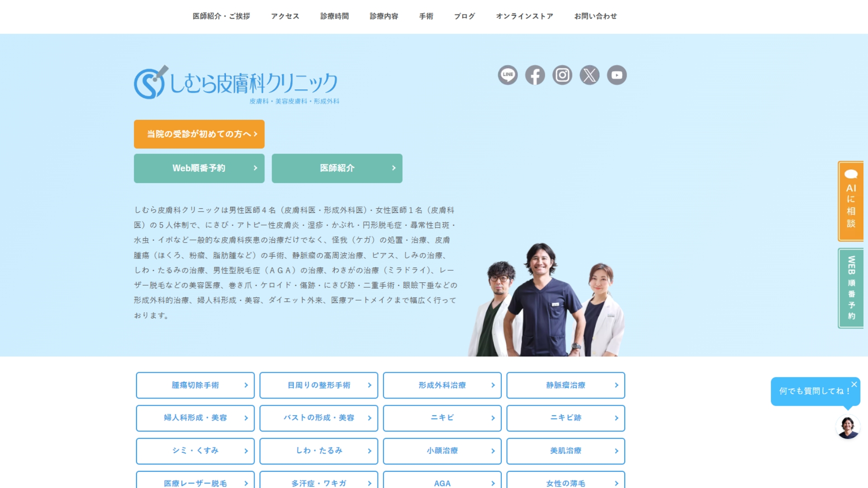The width and height of the screenshot is (868, 488).
Task: Open the YouTube channel icon
Action: pyautogui.click(x=617, y=75)
